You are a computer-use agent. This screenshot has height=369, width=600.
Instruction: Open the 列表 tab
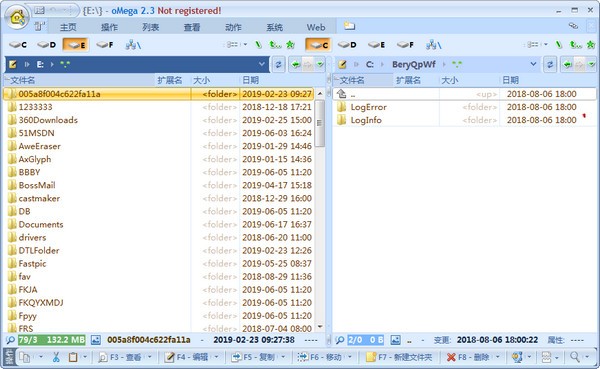point(151,27)
